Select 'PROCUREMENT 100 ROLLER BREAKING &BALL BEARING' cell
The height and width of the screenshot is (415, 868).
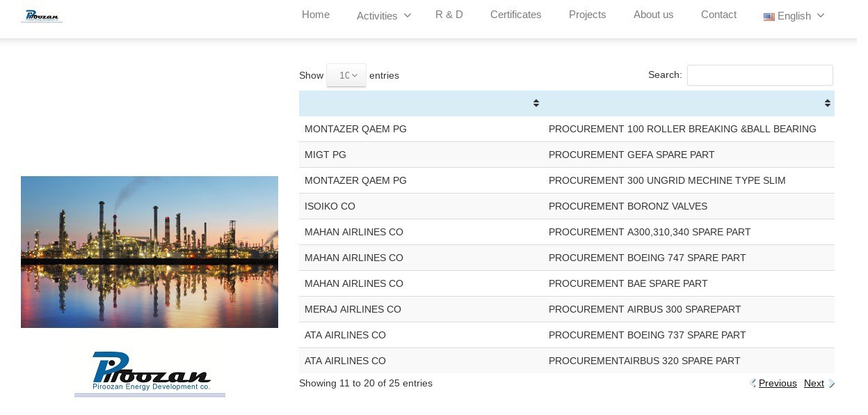click(689, 129)
